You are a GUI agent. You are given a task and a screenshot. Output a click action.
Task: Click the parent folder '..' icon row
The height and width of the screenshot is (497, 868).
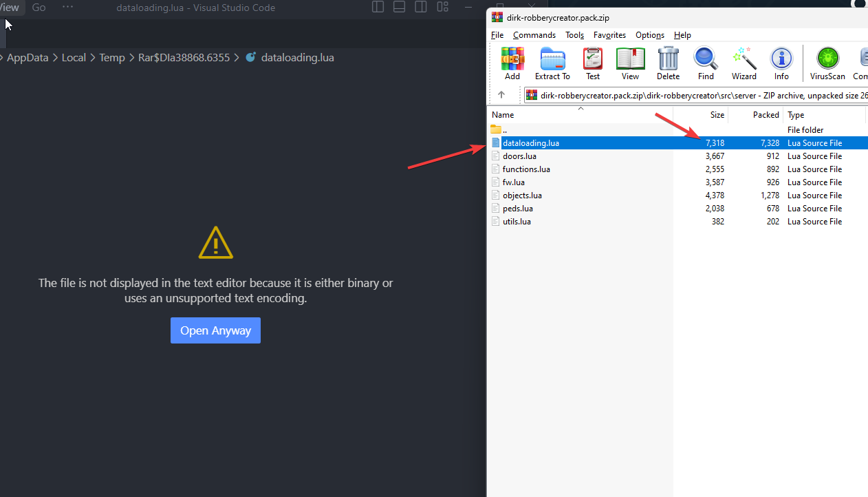(x=676, y=129)
